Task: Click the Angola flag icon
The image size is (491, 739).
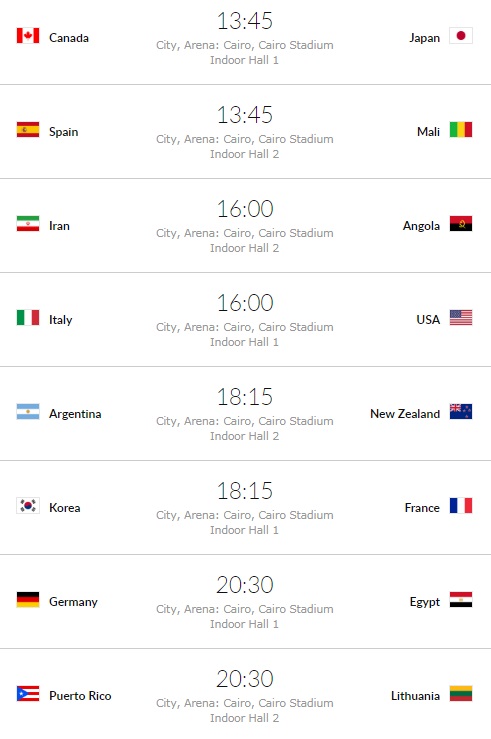Action: click(x=461, y=223)
